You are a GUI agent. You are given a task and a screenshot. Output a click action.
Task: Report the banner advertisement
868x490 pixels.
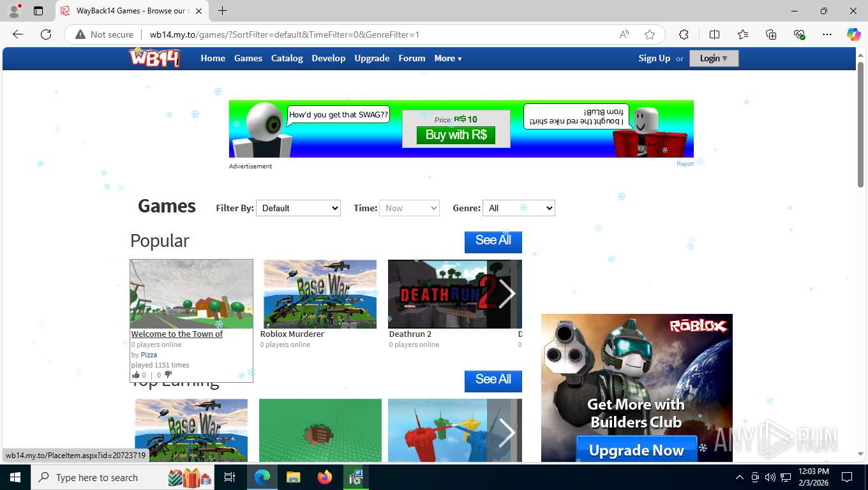tap(685, 164)
